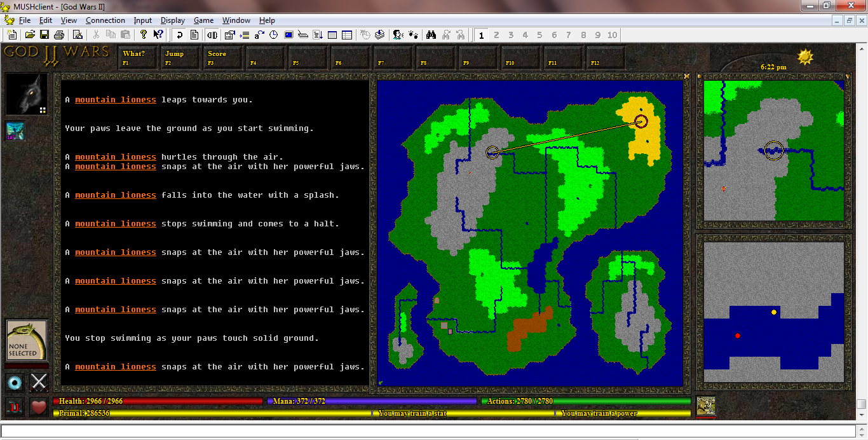Click the context help arrow-question icon
This screenshot has height=440, width=868.
click(x=158, y=35)
